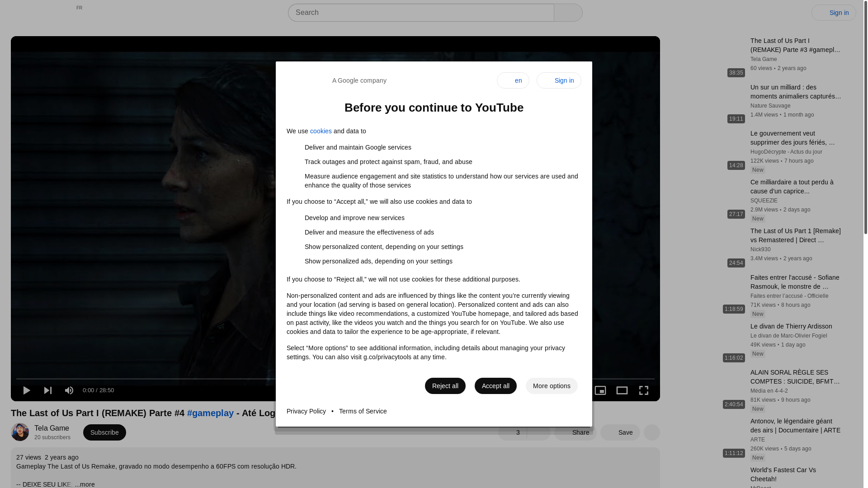Click the search input field
The height and width of the screenshot is (488, 868).
click(421, 13)
